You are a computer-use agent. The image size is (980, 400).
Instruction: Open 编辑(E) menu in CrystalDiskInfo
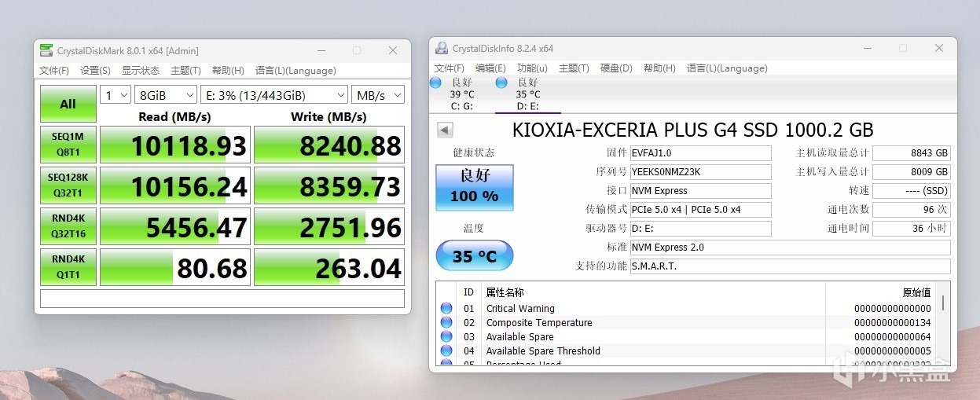(490, 68)
